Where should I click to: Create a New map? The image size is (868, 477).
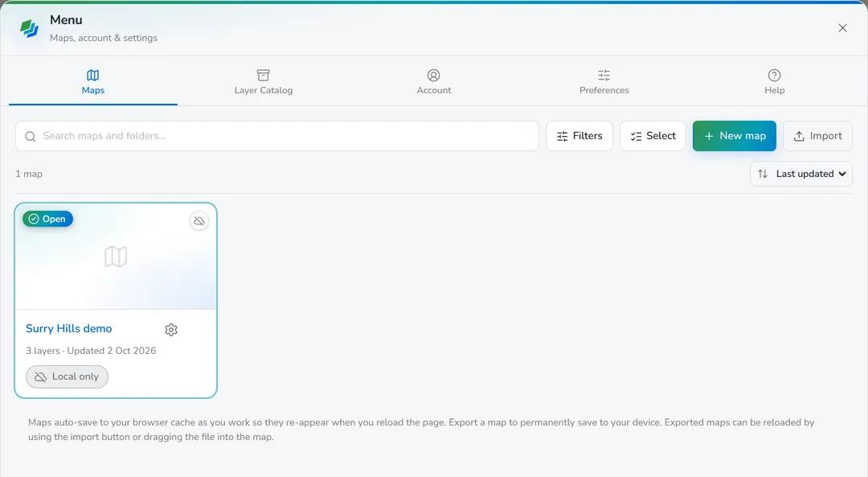[735, 136]
